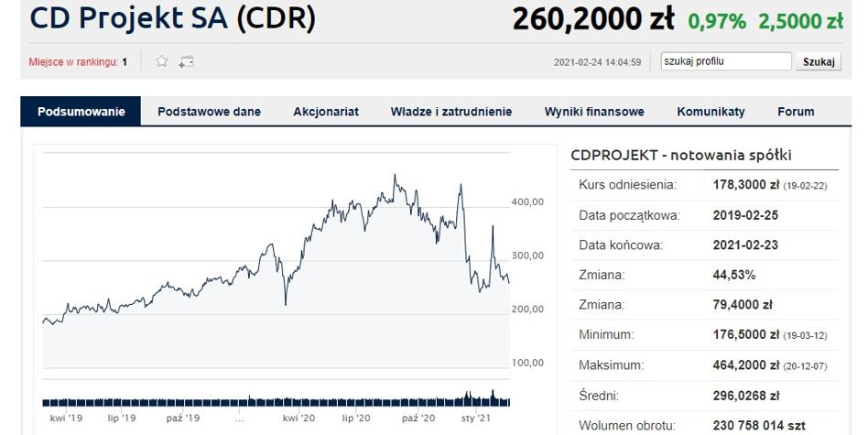Screen dimensions: 868x435
Task: Click the Maksimum value 464,2000 zł row
Action: click(x=704, y=365)
